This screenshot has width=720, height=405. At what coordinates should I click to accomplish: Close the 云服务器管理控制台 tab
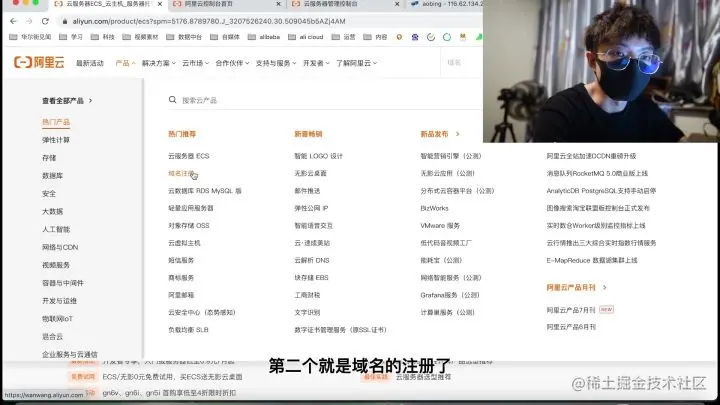pyautogui.click(x=397, y=4)
